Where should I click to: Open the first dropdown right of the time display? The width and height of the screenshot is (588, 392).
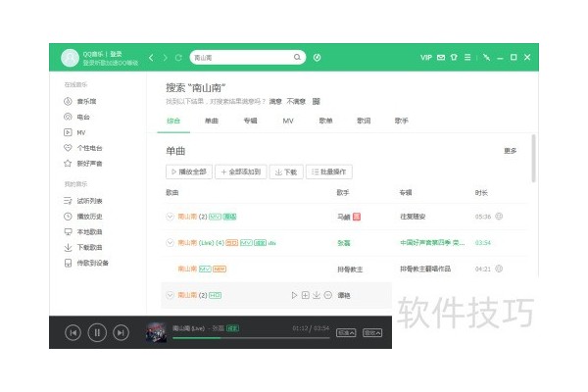coord(346,333)
